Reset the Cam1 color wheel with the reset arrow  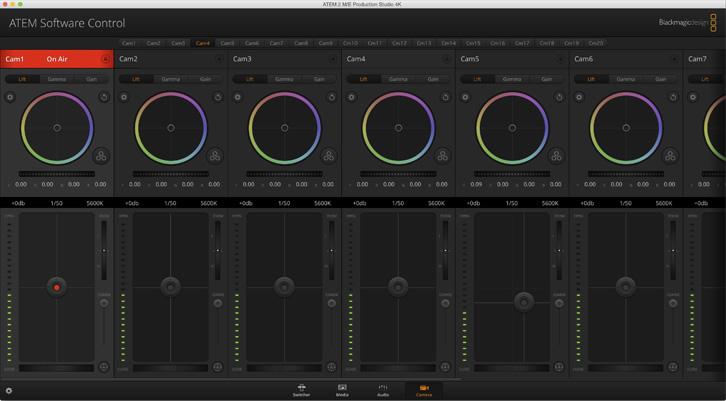click(104, 98)
